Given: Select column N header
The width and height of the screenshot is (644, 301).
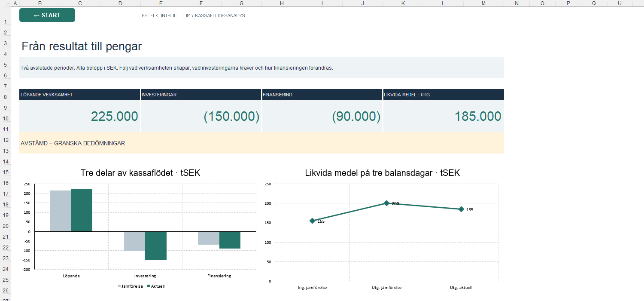Looking at the screenshot, I should [x=517, y=3].
